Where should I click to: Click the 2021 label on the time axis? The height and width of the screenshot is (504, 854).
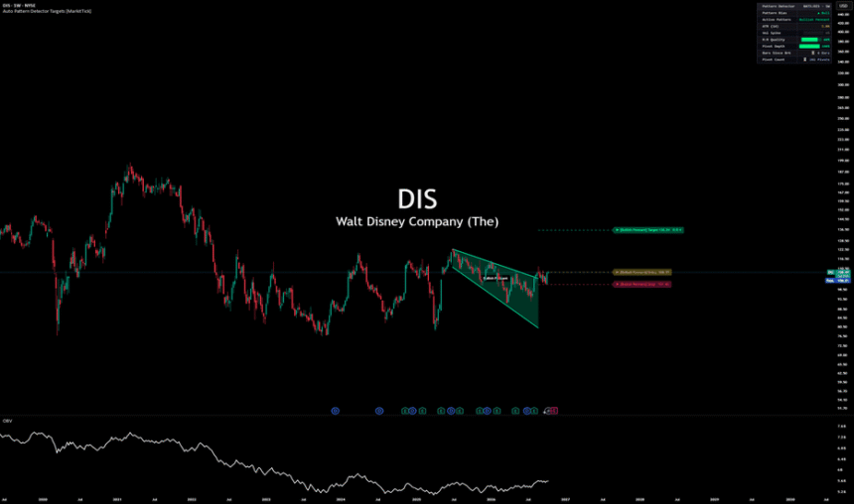coord(117,499)
